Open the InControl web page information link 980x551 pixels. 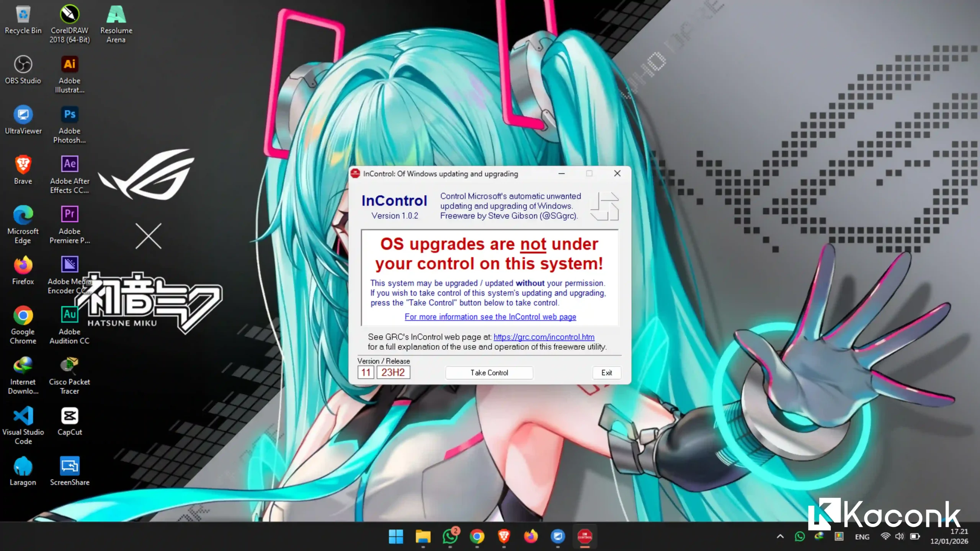pos(490,316)
